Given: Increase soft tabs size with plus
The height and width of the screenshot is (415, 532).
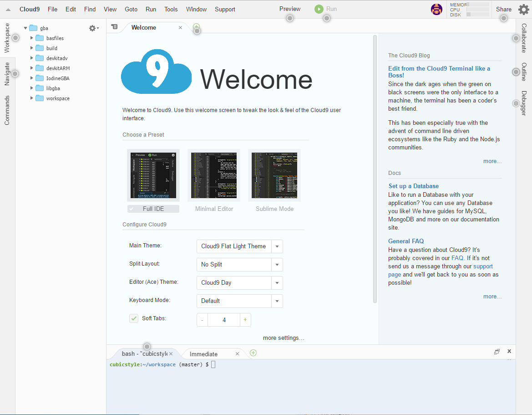Looking at the screenshot, I should pos(245,320).
